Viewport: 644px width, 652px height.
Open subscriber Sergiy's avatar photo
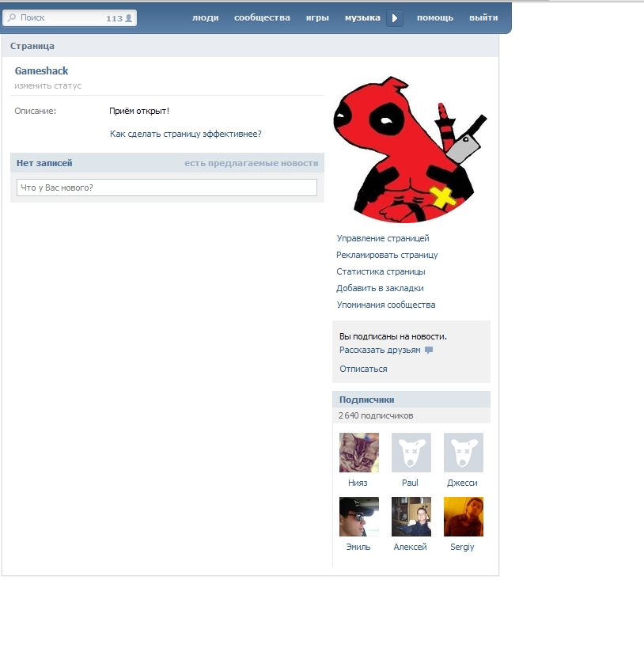[x=463, y=517]
